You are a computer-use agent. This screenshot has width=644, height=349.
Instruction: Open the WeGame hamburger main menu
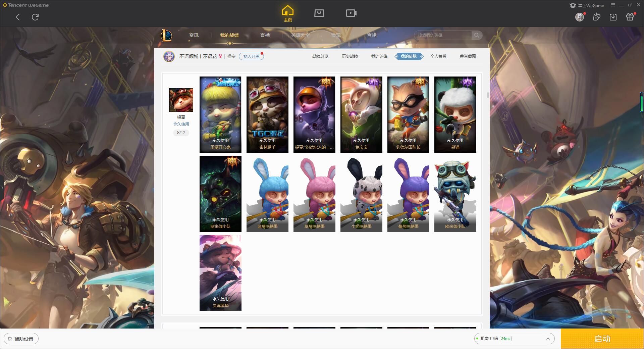[x=613, y=5]
